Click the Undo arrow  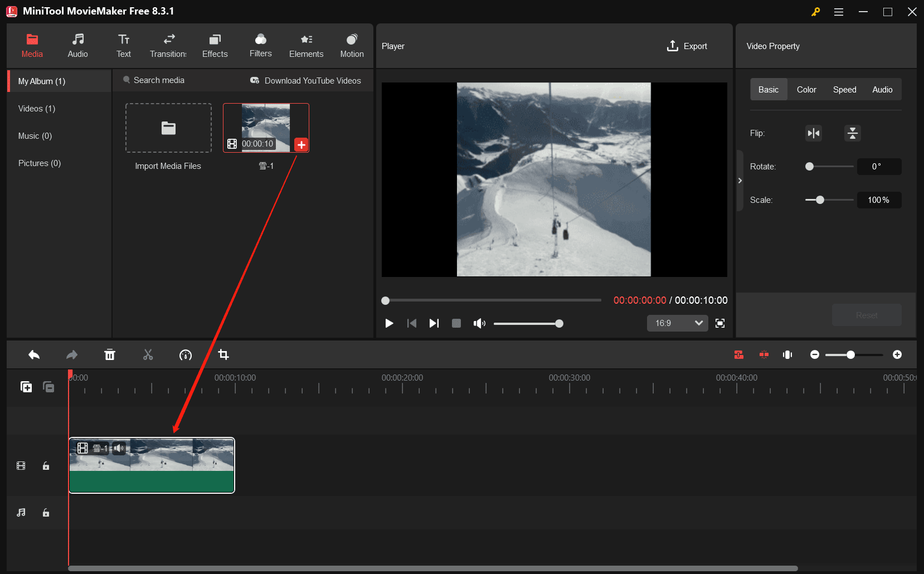click(34, 355)
